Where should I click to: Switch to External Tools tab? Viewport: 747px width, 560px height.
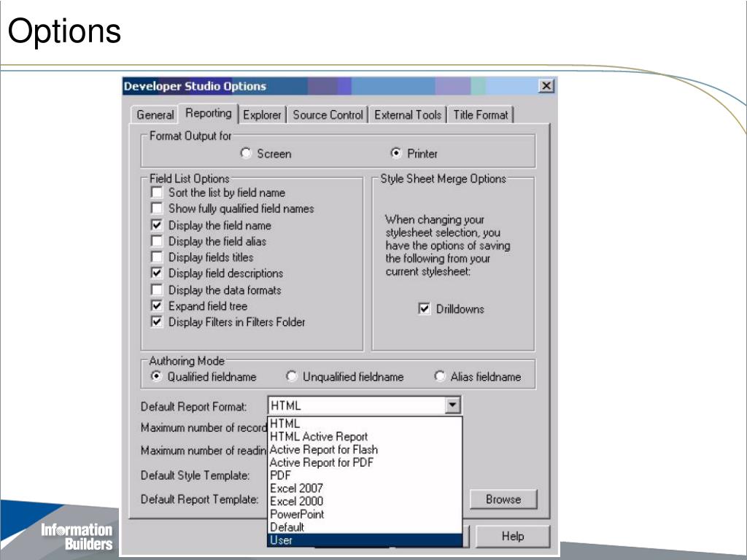(x=407, y=114)
